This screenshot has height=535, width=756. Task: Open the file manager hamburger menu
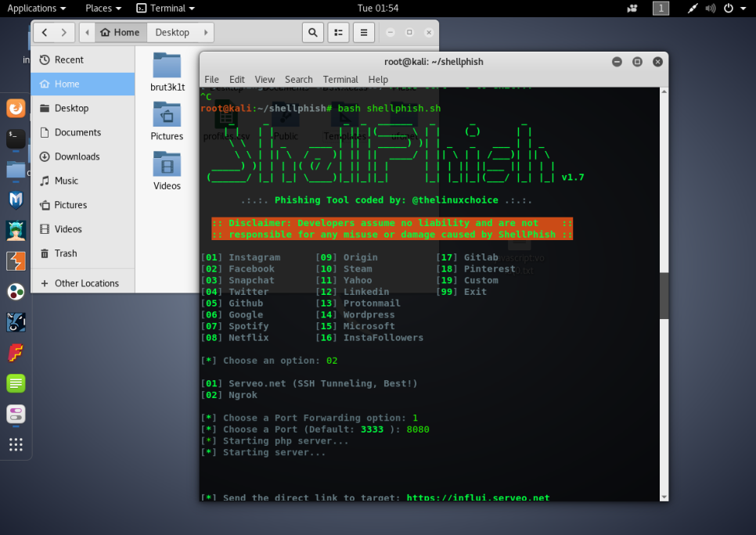(x=364, y=32)
